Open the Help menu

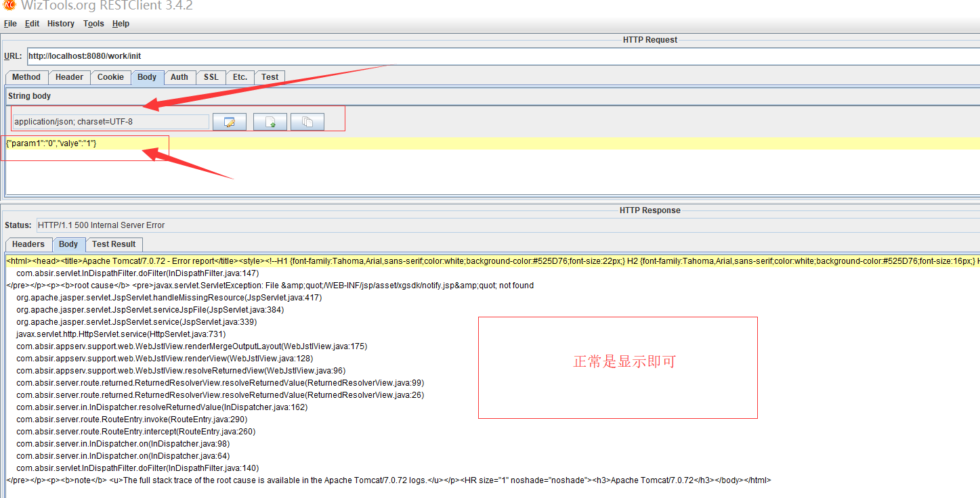click(x=121, y=24)
